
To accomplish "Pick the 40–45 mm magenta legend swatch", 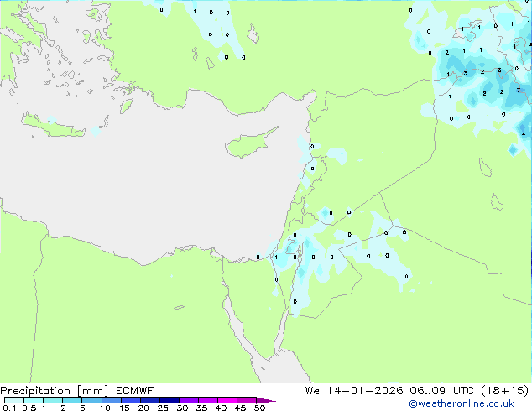I will tap(227, 400).
